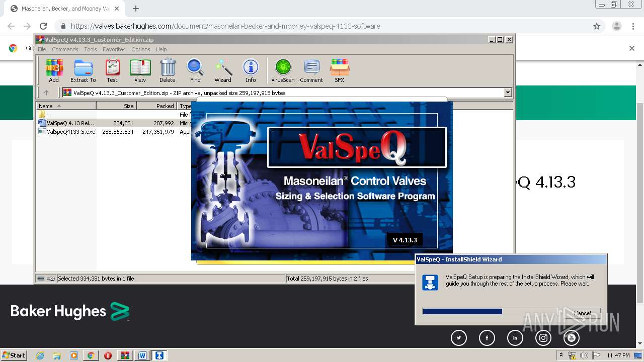Click the Total 259,197,915 bytes status
The height and width of the screenshot is (362, 644).
tap(328, 278)
